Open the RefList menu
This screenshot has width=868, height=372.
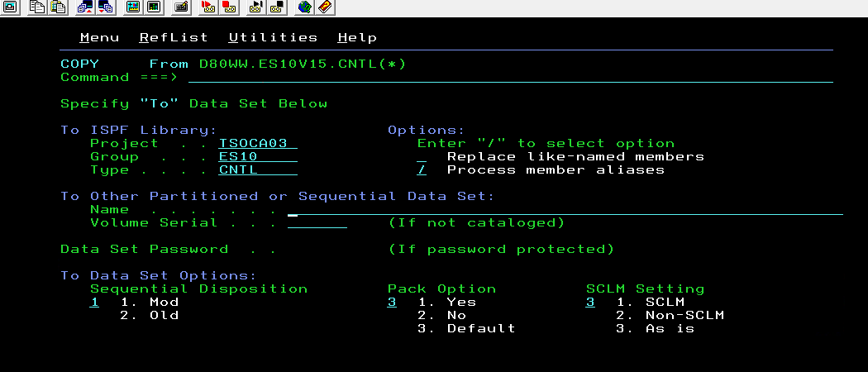174,38
